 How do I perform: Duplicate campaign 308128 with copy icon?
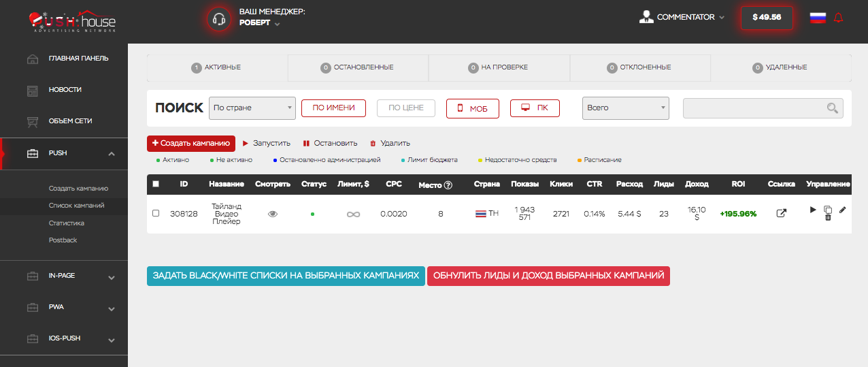(828, 210)
